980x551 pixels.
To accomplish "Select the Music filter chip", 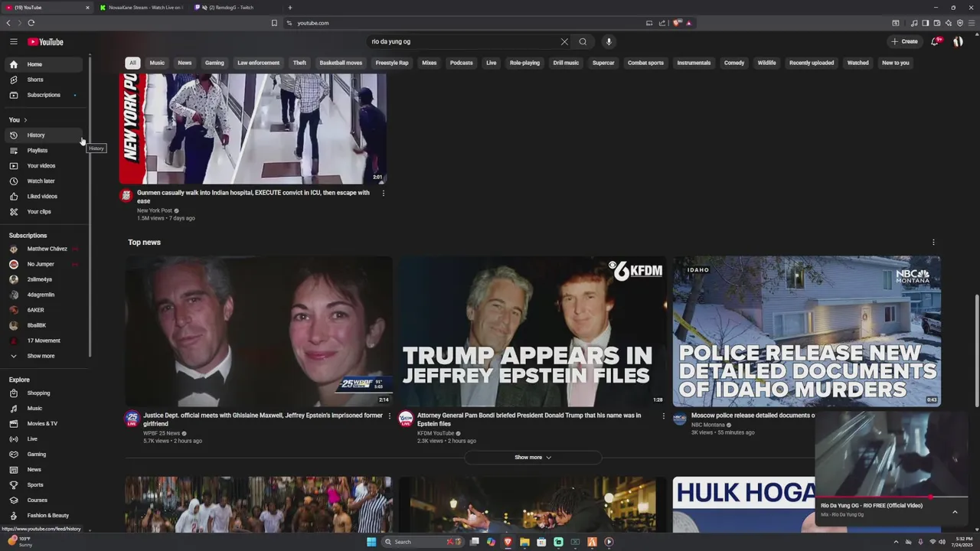I will (157, 63).
